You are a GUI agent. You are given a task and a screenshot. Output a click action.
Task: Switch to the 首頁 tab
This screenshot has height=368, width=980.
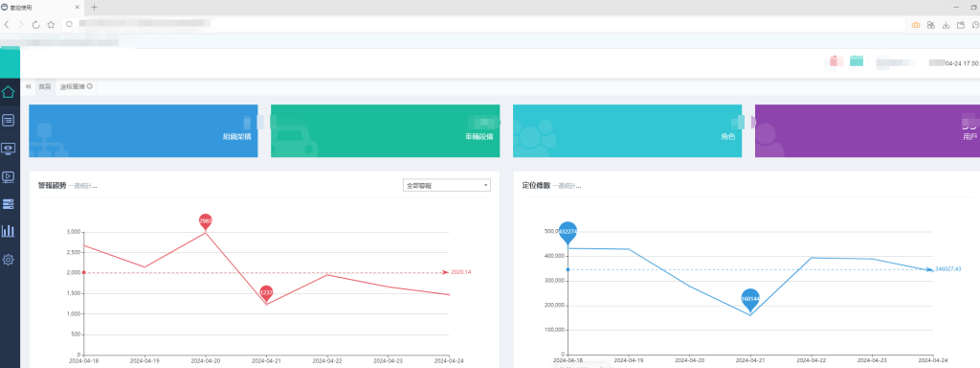coord(44,86)
